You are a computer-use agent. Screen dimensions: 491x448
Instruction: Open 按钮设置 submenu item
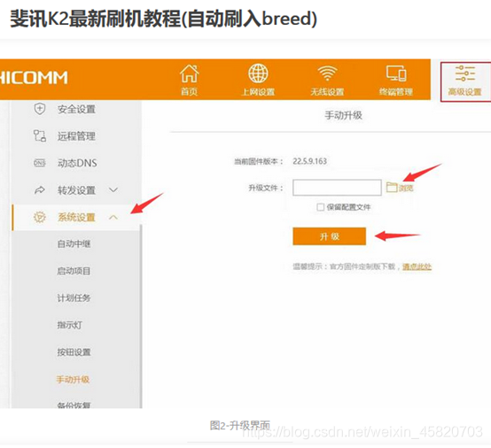click(74, 352)
